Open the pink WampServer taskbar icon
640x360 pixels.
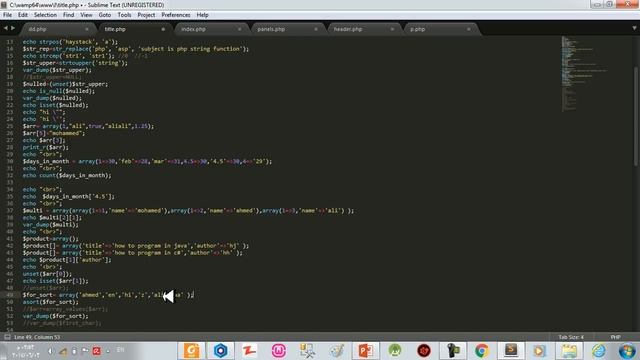click(x=279, y=351)
